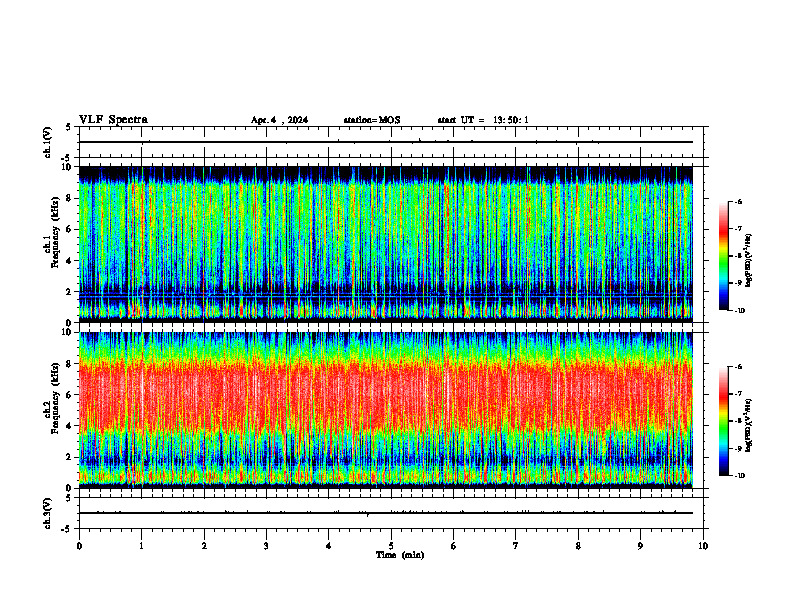Click the ch.2 spectrogram color scale bar
Screen dimensions: 792x612
[724, 421]
